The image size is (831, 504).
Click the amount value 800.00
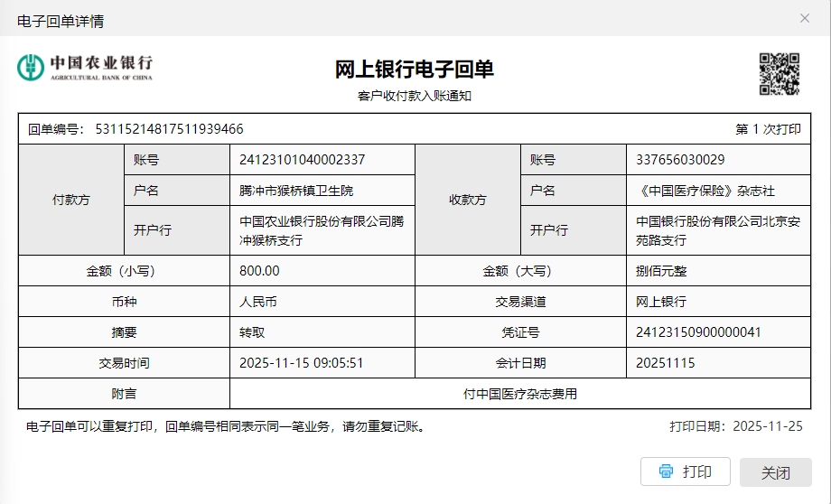259,271
